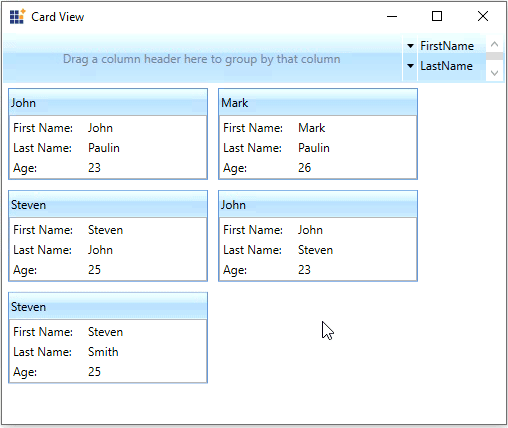508x428 pixels.
Task: Click First Name value Mark
Action: 311,128
